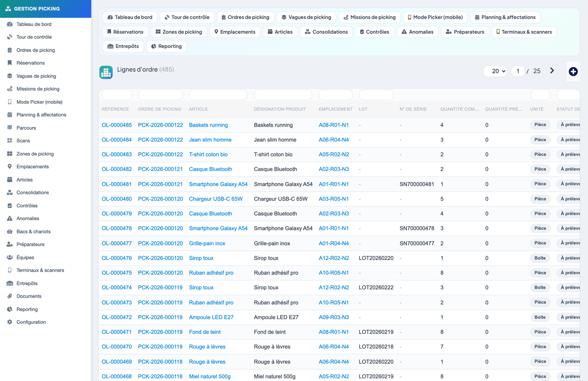Image resolution: width=588 pixels, height=381 pixels.
Task: Switch to Tour de contrôle top tab
Action: [x=187, y=17]
